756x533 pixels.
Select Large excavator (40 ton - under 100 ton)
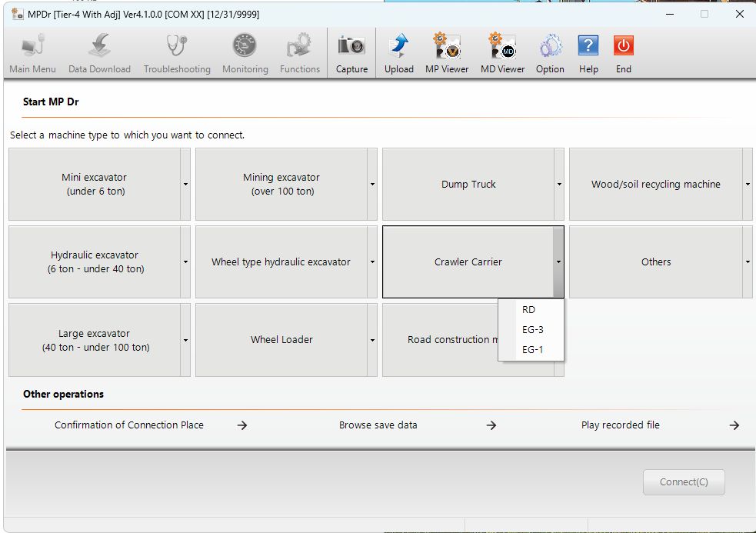tap(95, 340)
